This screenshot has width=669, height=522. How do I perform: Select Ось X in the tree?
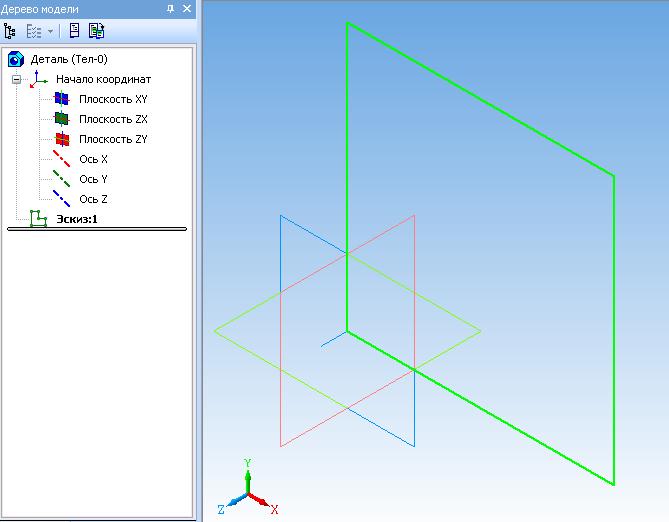pyautogui.click(x=93, y=159)
